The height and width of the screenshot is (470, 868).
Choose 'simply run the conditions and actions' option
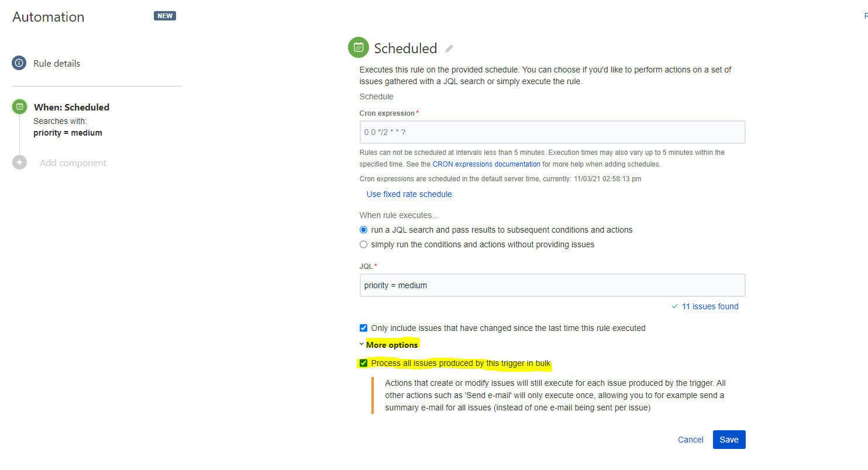click(x=363, y=244)
